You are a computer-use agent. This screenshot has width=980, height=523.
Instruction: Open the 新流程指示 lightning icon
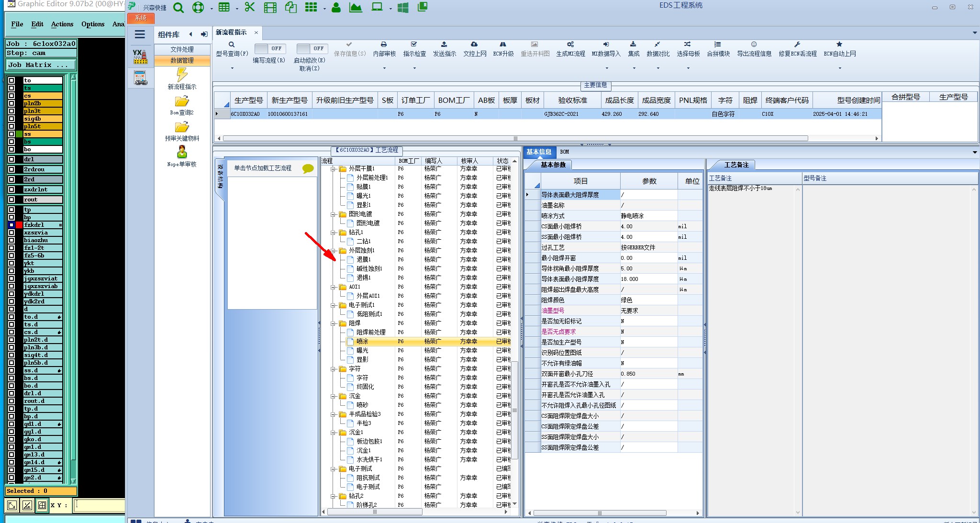pos(182,75)
